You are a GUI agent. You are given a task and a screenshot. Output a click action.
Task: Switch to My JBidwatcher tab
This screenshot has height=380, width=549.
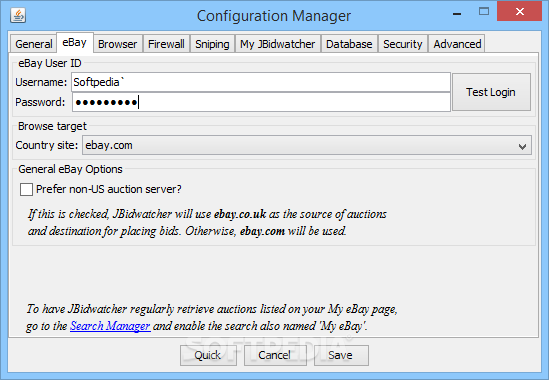278,44
